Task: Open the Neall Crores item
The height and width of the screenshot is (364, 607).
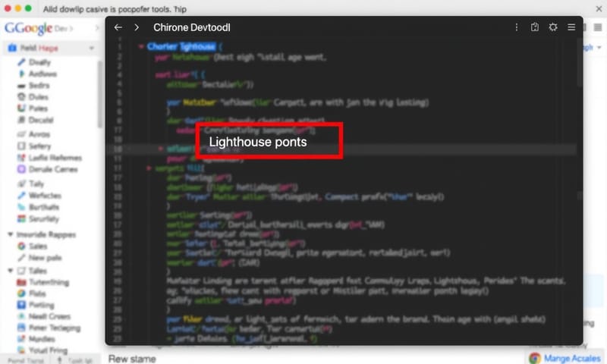Action: pyautogui.click(x=49, y=316)
